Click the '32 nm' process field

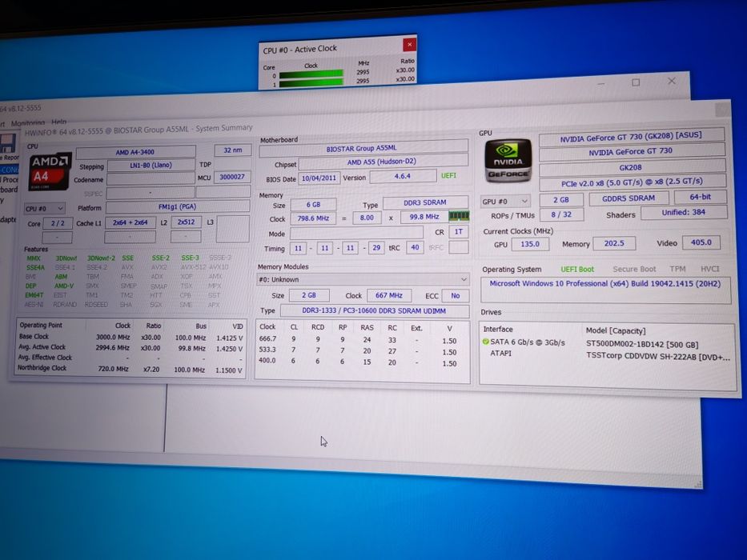click(232, 150)
